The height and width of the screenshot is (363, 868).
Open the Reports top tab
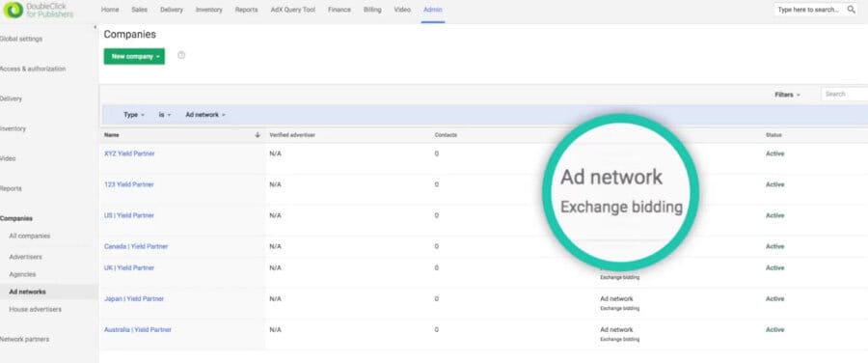click(246, 10)
